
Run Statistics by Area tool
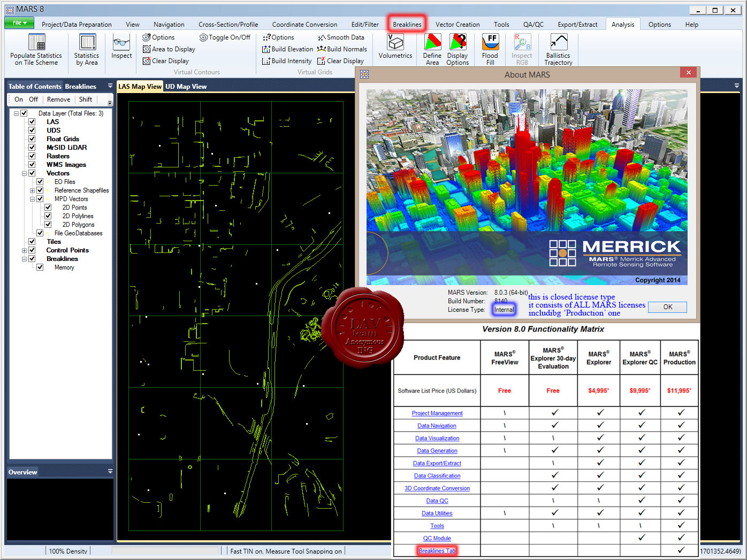(x=87, y=49)
